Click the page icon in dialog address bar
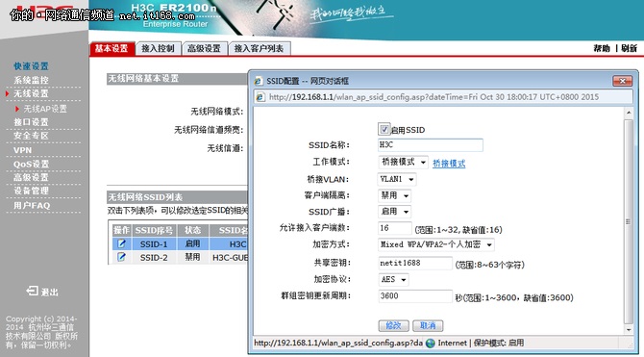The height and width of the screenshot is (357, 644). click(260, 97)
